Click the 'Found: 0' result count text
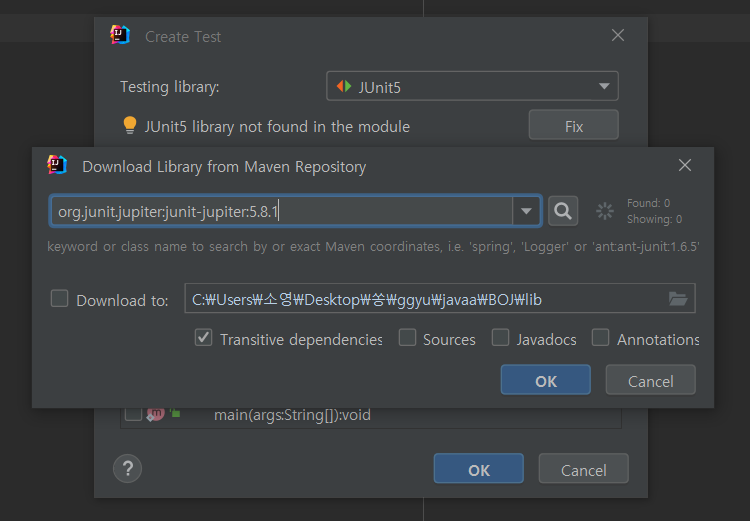The image size is (750, 521). pyautogui.click(x=648, y=203)
